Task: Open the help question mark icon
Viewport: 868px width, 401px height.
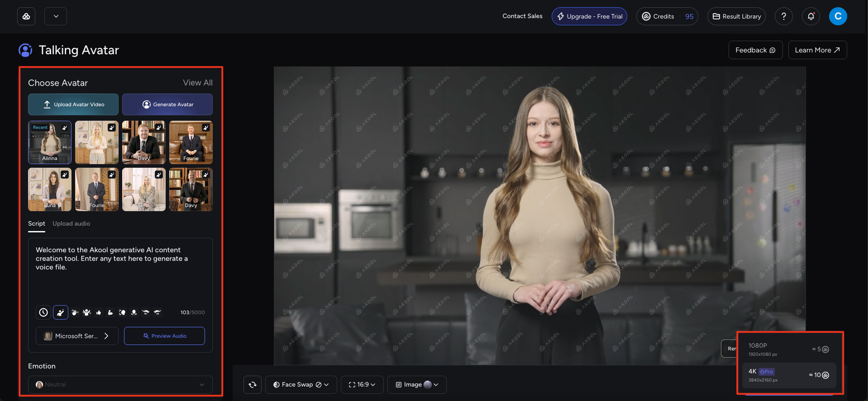Action: tap(784, 16)
